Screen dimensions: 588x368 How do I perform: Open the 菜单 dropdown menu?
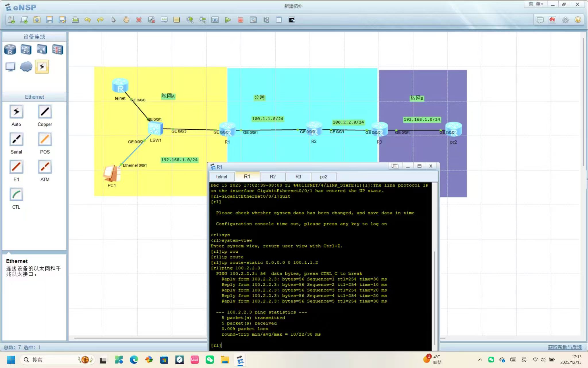535,4
